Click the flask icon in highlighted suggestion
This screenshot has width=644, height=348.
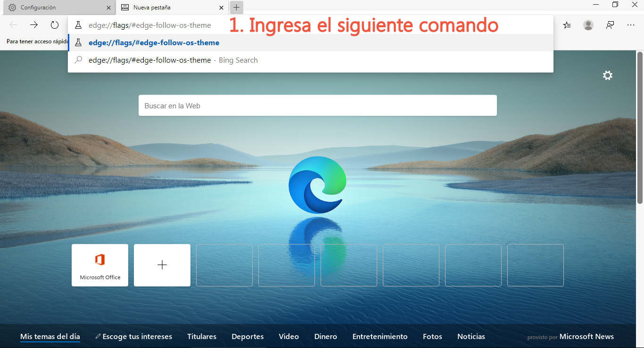point(79,43)
